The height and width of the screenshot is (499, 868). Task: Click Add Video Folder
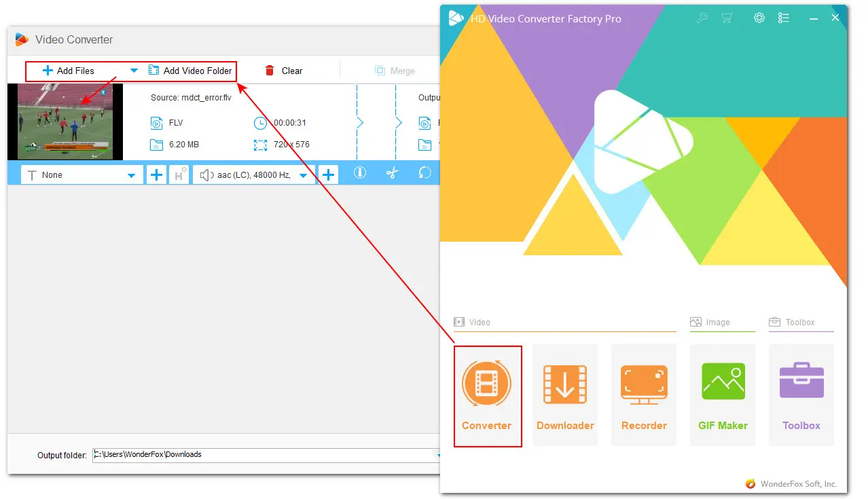pyautogui.click(x=190, y=71)
